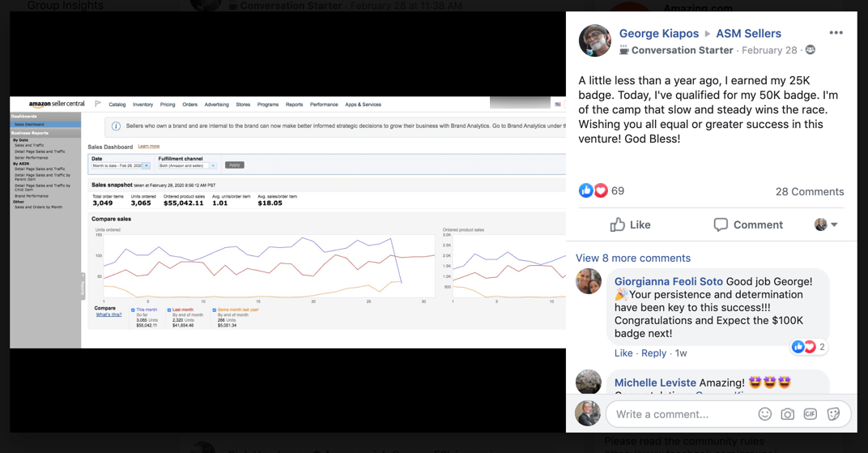
Task: Open the emoji picker in comment box
Action: point(764,414)
